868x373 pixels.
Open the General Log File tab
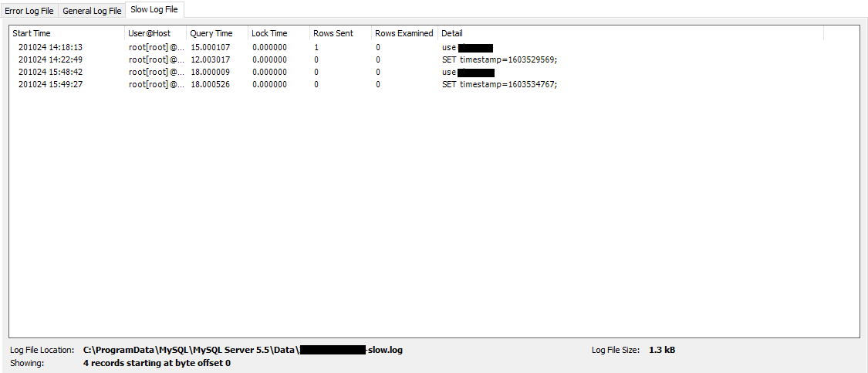click(x=92, y=11)
